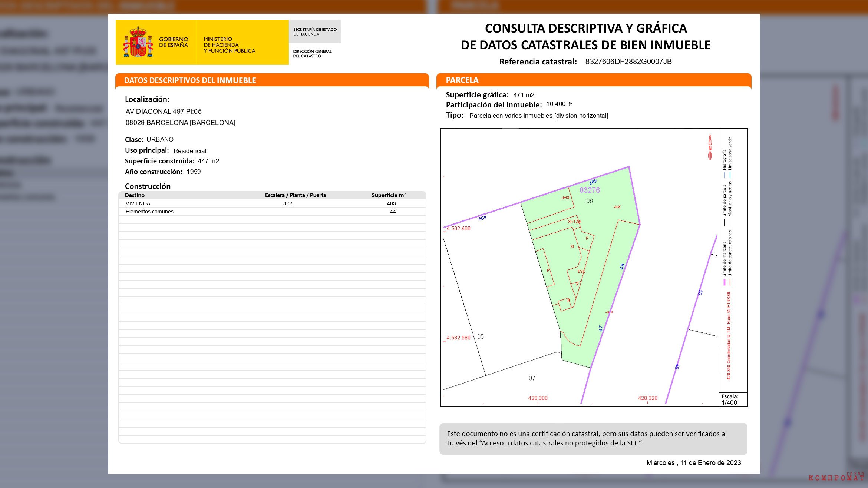Click the Límite de manzana legend entry
The height and width of the screenshot is (488, 868).
(725, 263)
